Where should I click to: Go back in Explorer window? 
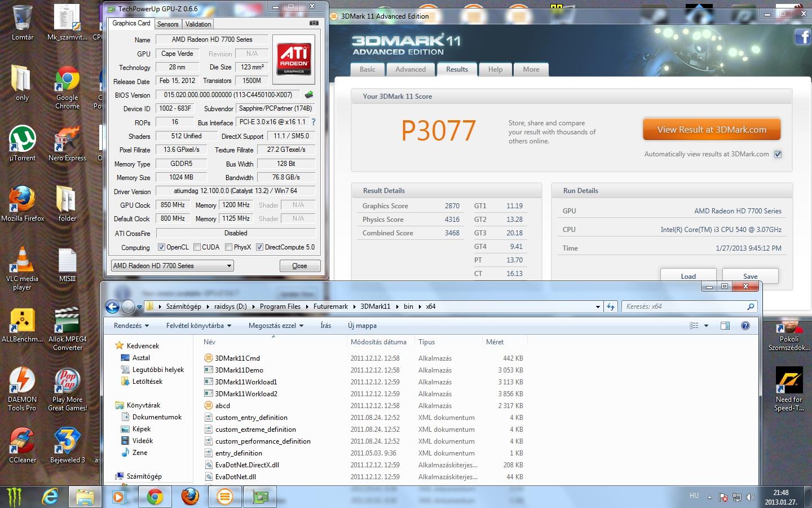[x=113, y=306]
